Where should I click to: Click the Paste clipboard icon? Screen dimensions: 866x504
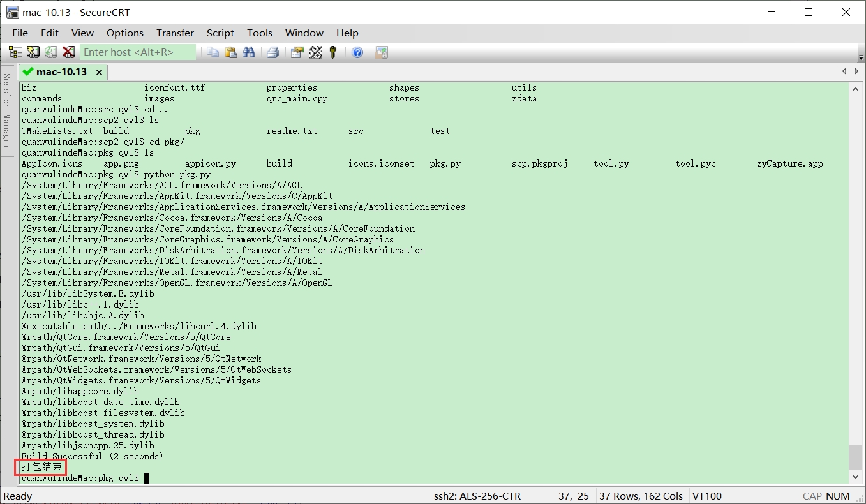point(231,52)
